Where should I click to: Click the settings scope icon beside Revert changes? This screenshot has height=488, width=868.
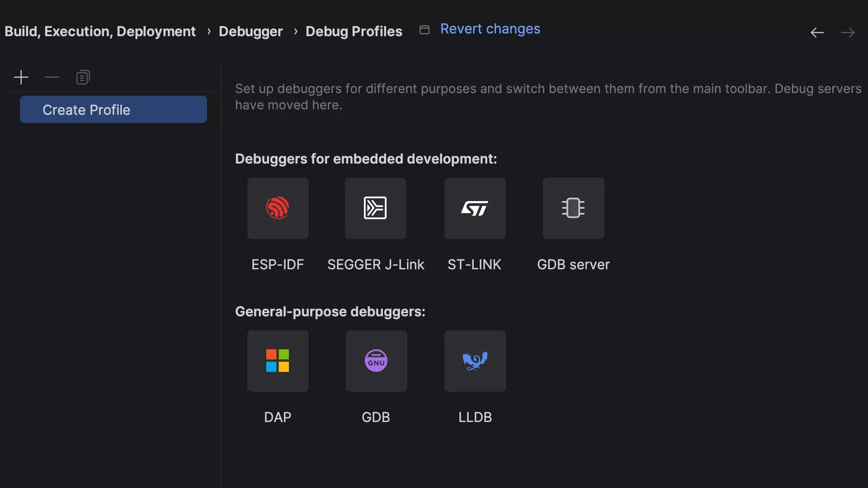click(425, 30)
